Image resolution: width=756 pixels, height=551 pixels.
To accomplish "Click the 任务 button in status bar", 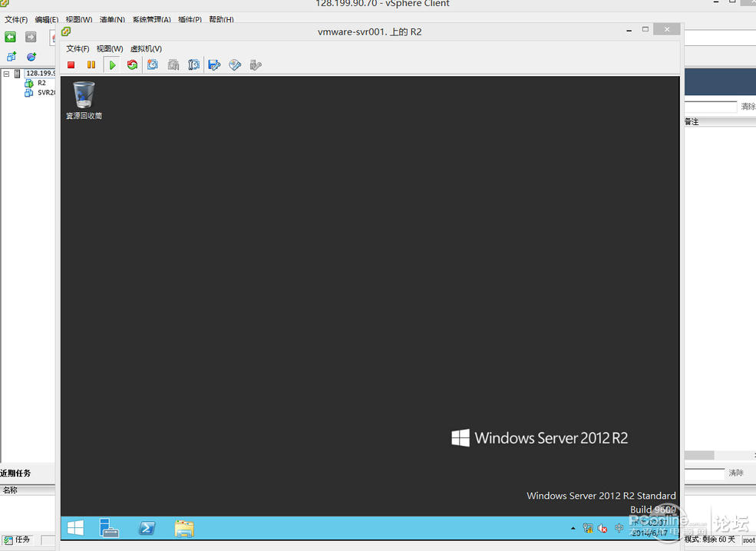I will coord(18,540).
